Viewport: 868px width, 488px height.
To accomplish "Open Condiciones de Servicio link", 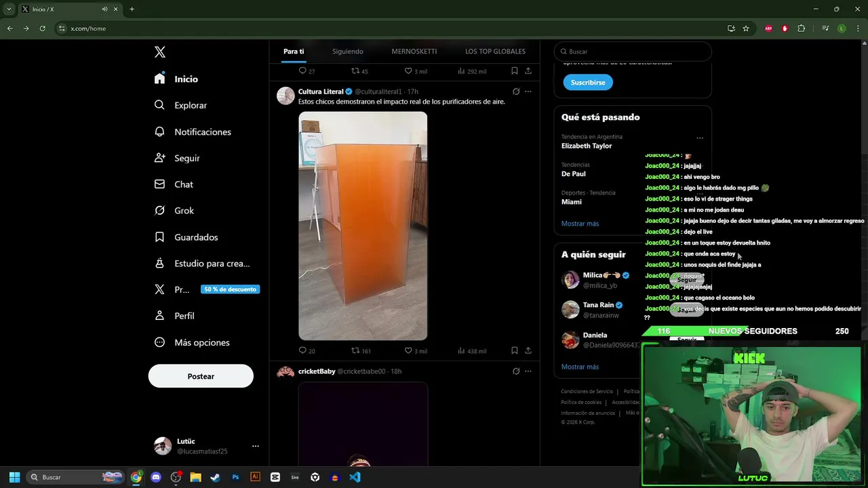I will point(587,392).
